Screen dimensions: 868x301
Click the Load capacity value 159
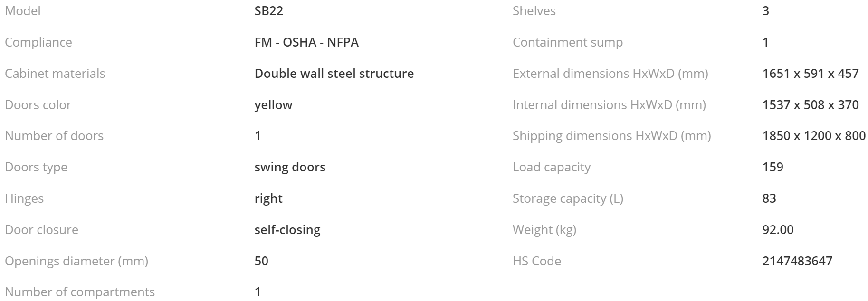coord(773,167)
